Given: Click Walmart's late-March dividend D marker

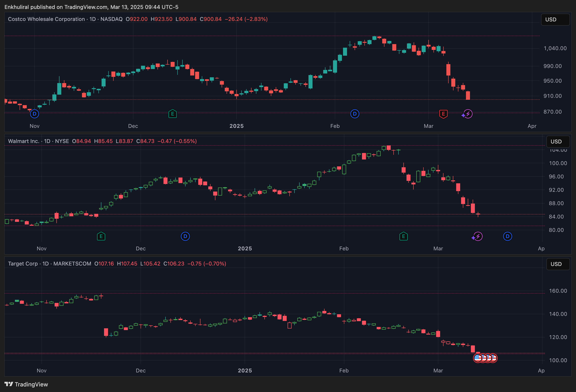Looking at the screenshot, I should pos(507,236).
